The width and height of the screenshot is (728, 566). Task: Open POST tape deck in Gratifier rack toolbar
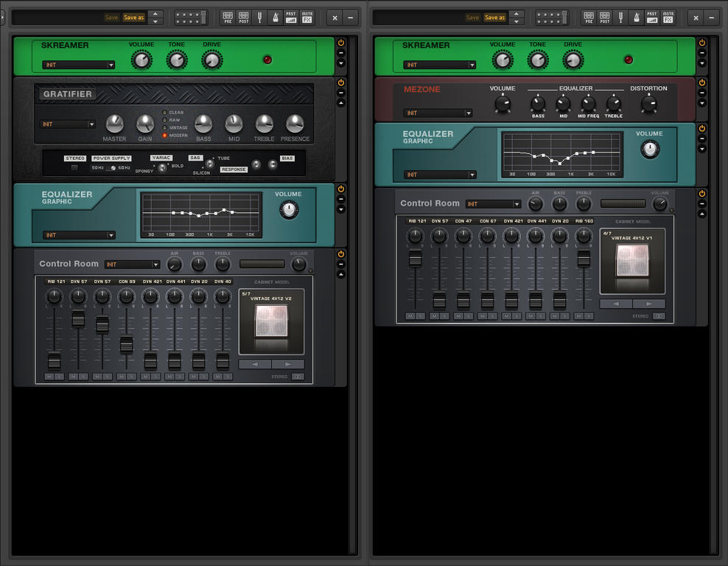[x=244, y=18]
